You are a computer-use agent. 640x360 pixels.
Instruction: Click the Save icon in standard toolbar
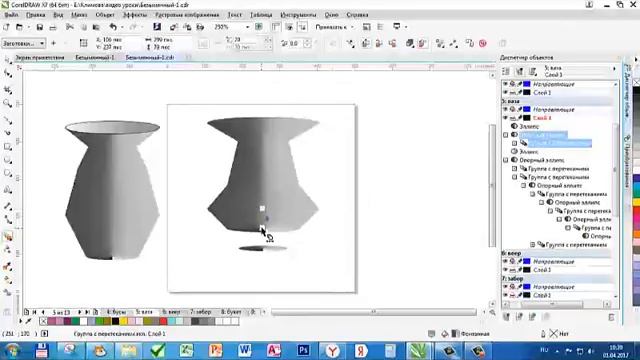[x=40, y=27]
